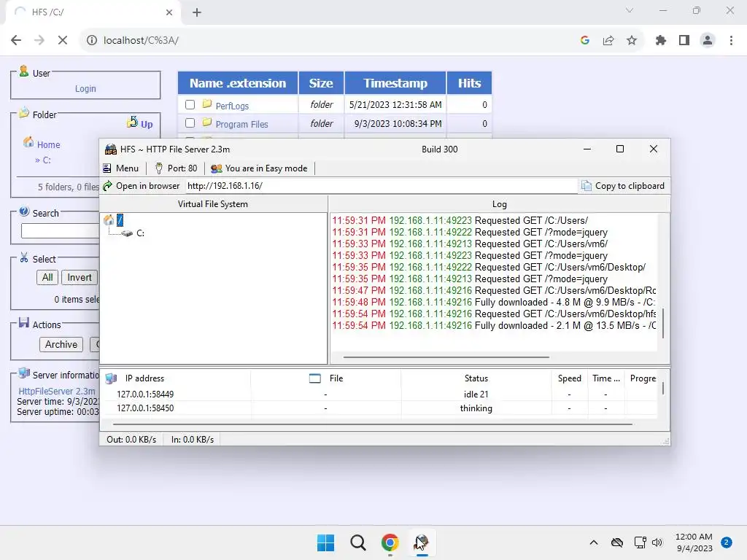Click the HFS server address field

click(x=381, y=186)
